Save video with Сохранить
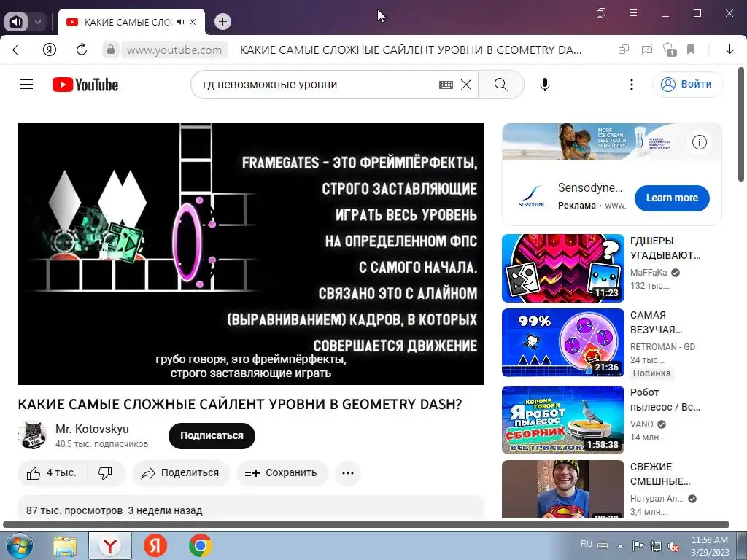This screenshot has width=747, height=560. [282, 472]
